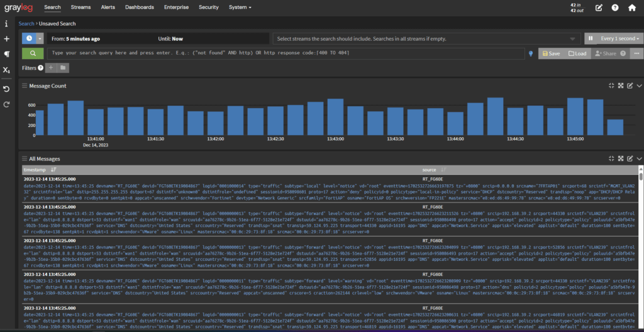Open the Alerts menu item
Image resolution: width=644 pixels, height=332 pixels.
108,8
